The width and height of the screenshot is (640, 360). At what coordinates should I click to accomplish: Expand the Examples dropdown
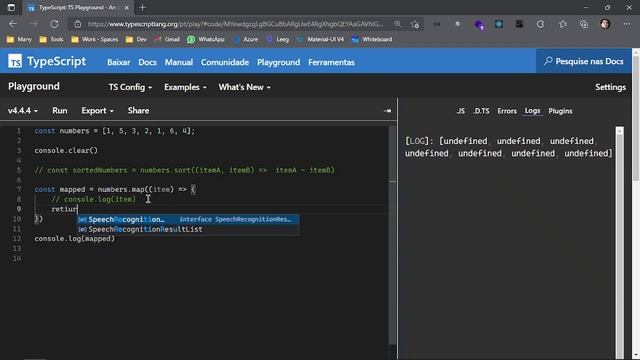click(185, 87)
